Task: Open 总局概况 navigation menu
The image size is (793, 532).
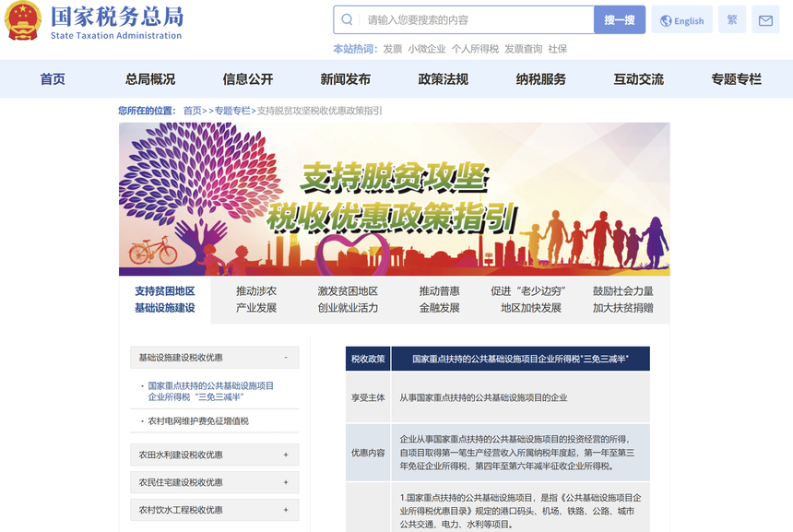Action: [x=150, y=79]
